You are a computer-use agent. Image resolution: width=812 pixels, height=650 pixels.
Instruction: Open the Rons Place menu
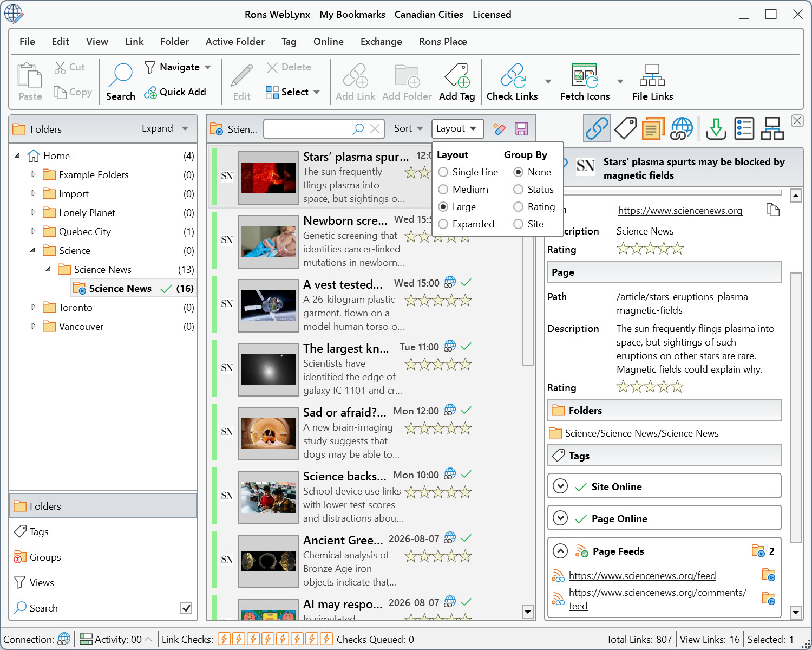[x=443, y=42]
